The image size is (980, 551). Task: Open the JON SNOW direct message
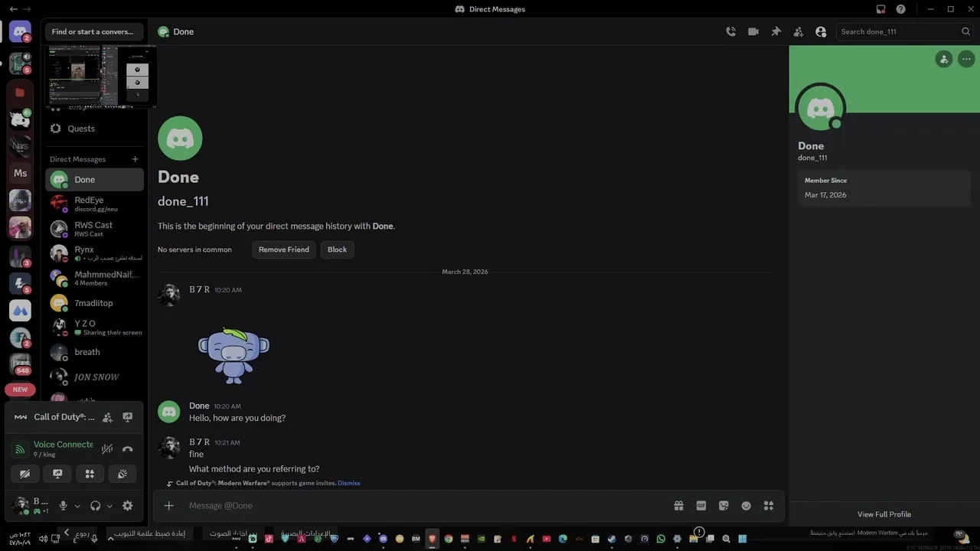tap(94, 377)
